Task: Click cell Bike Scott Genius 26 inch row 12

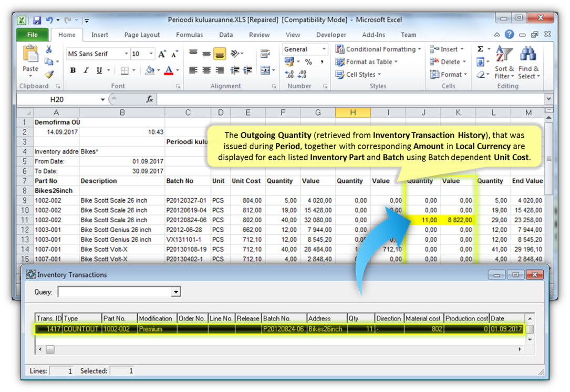Action: [x=121, y=230]
